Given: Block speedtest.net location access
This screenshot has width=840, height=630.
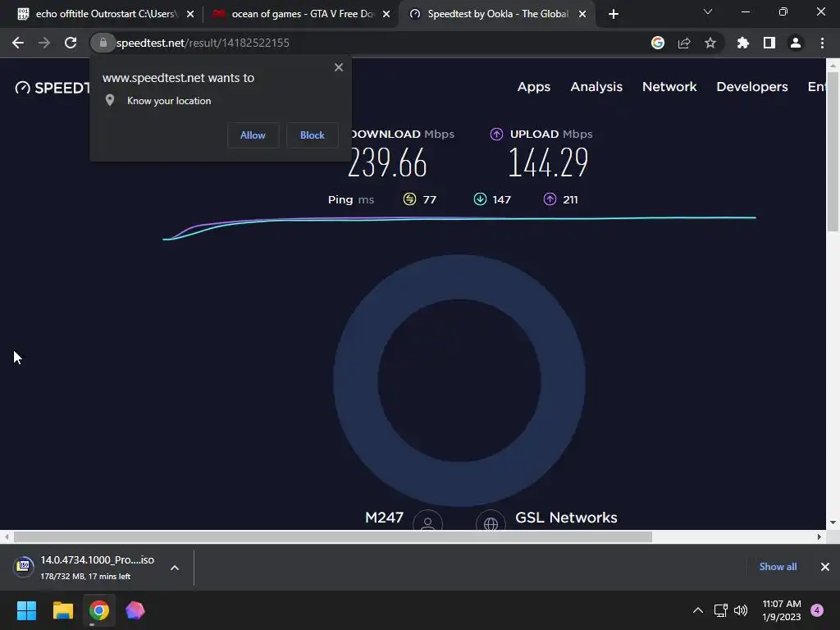Looking at the screenshot, I should [x=313, y=135].
